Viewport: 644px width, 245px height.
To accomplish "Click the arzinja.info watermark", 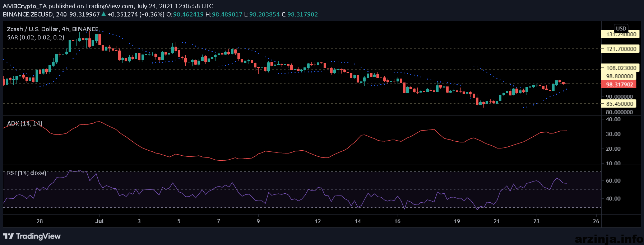I will tap(609, 239).
